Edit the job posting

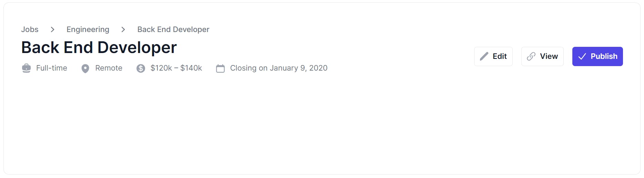(x=493, y=56)
